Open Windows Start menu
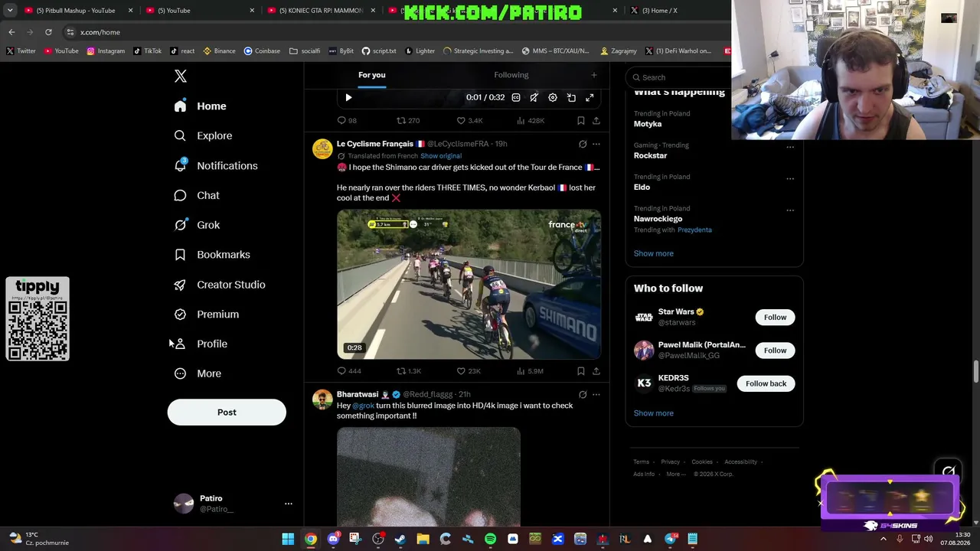 (x=288, y=539)
